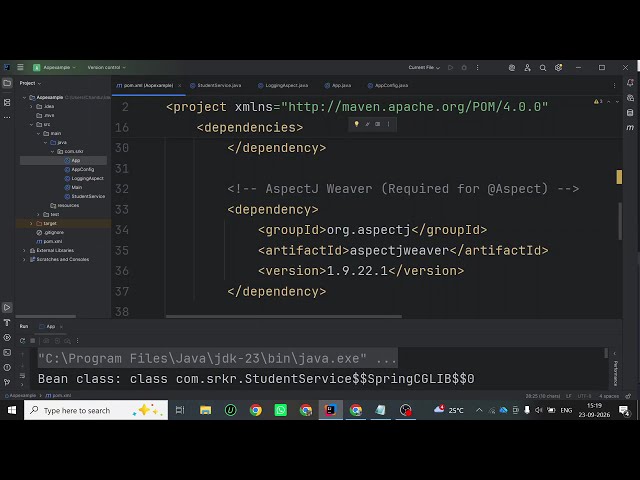
Task: Click the warnings indicator in editor
Action: (x=598, y=101)
